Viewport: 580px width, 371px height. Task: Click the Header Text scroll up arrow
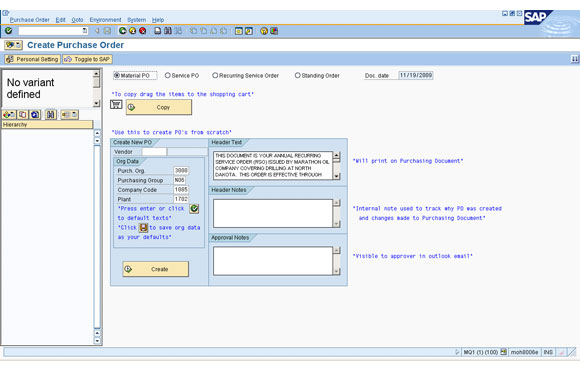(337, 155)
